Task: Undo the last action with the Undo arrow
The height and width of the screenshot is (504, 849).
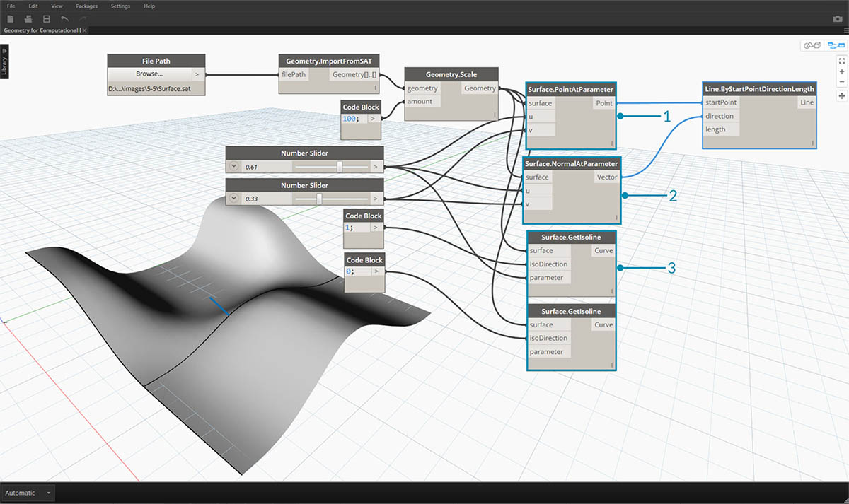Action: [x=67, y=19]
